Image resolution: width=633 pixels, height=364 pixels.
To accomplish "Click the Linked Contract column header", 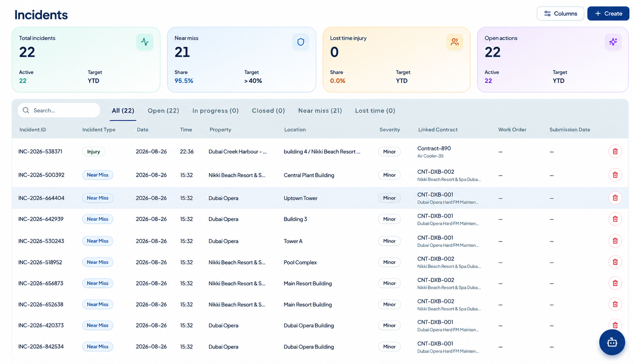I will click(438, 130).
